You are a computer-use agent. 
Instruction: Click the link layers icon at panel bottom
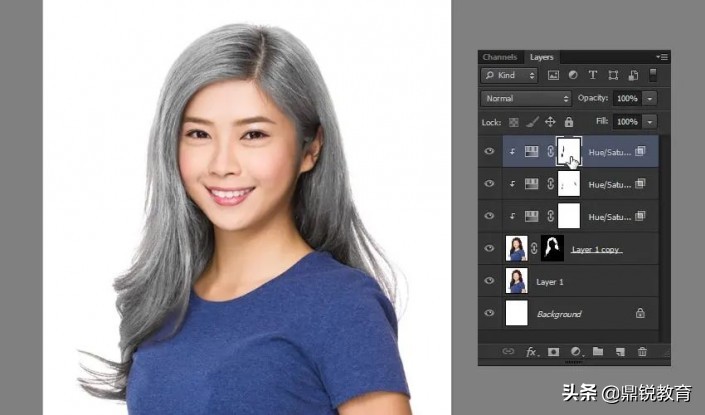tap(508, 352)
